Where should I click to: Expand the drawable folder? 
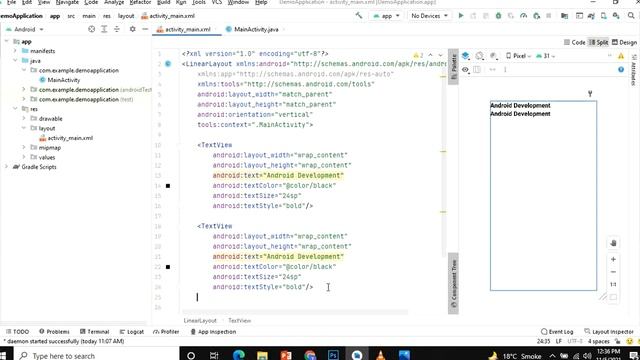(x=24, y=118)
